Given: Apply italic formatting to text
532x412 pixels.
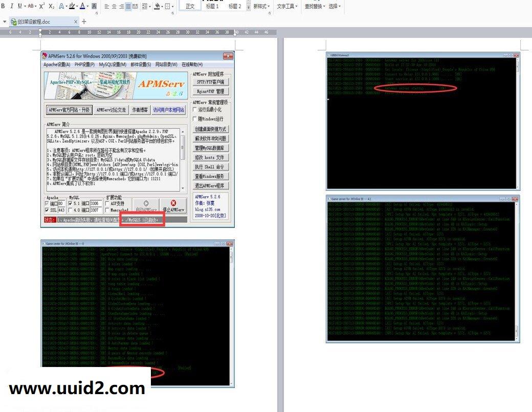Looking at the screenshot, I should [11, 6].
